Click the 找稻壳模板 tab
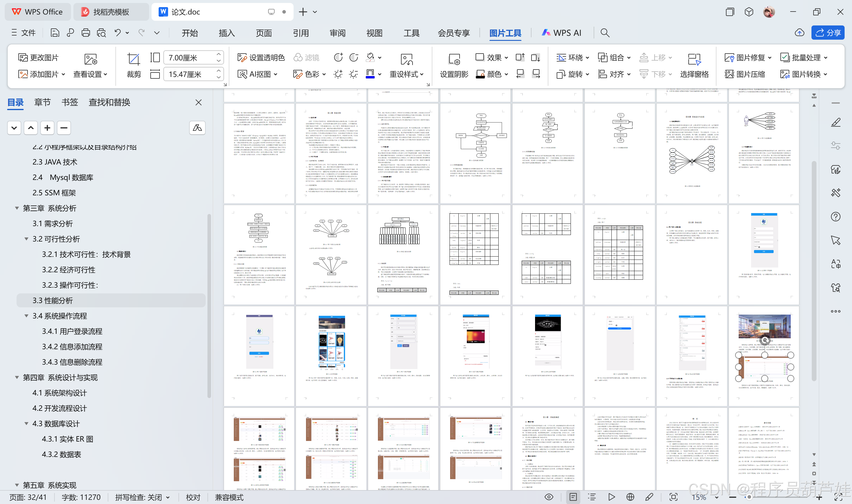852x504 pixels. click(x=111, y=12)
